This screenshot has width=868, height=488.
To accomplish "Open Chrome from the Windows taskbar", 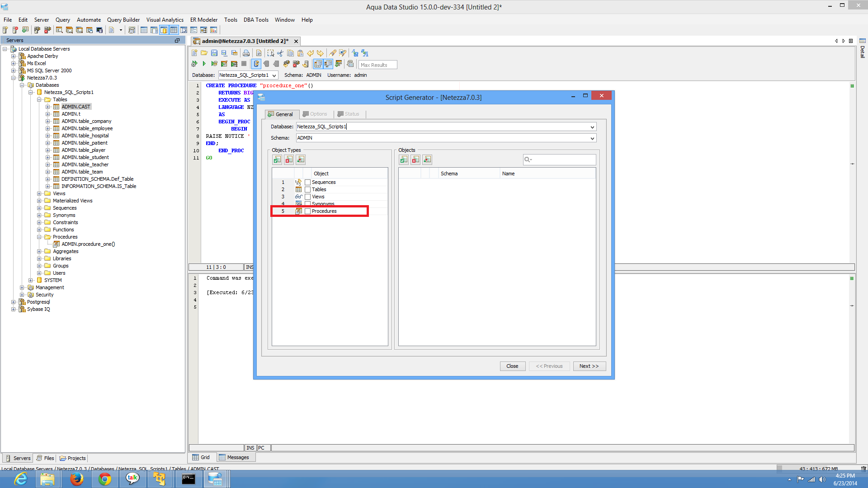I will click(x=104, y=479).
